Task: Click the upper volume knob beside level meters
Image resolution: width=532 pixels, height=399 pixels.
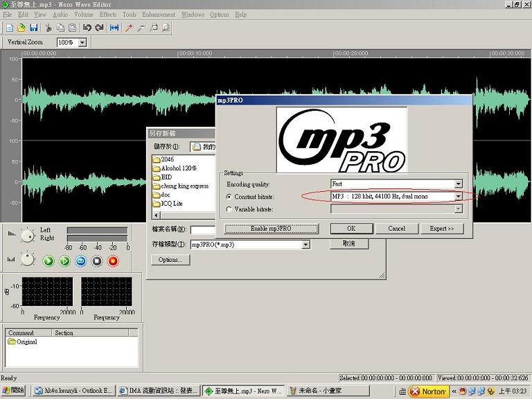Action: (27, 235)
